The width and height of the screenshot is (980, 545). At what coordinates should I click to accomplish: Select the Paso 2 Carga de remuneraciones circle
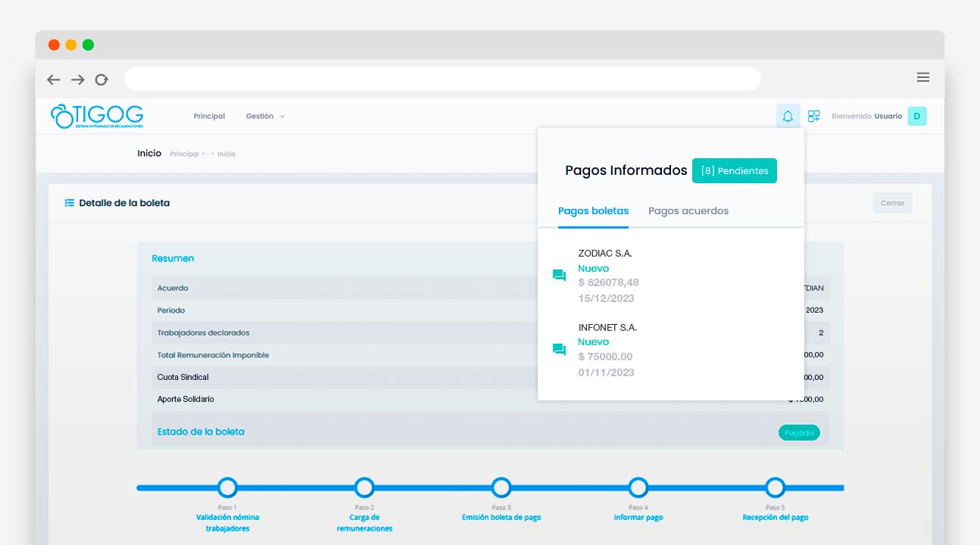(364, 487)
